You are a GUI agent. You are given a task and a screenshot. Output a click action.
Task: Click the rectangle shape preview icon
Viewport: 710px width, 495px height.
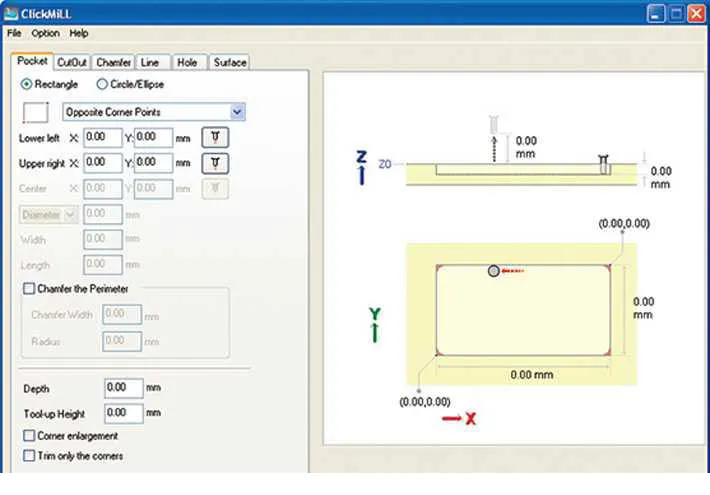(36, 112)
